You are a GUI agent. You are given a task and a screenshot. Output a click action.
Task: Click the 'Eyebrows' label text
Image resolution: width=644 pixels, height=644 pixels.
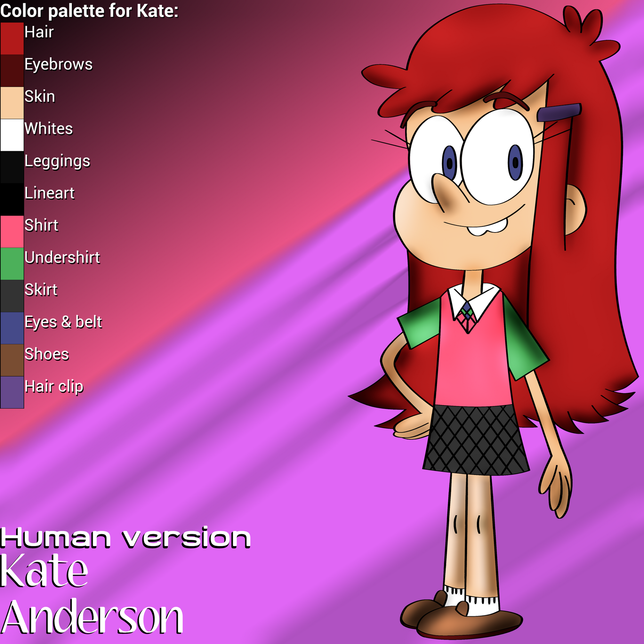click(x=59, y=65)
